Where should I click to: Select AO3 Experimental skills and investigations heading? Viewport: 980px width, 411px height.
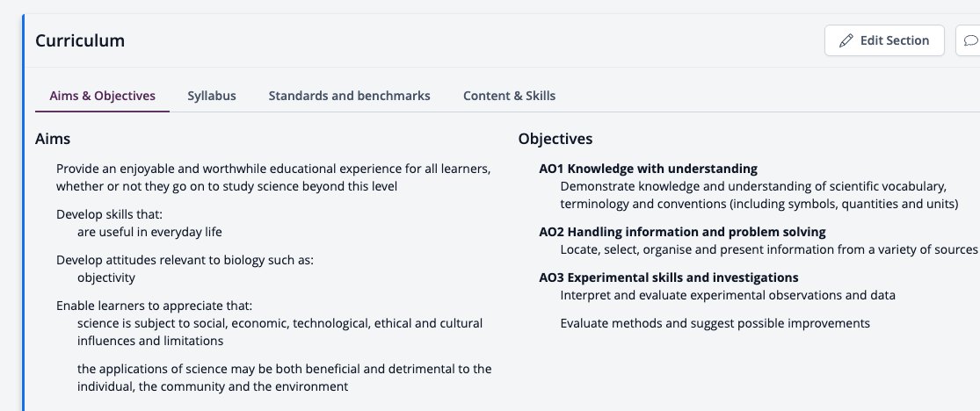tap(669, 278)
